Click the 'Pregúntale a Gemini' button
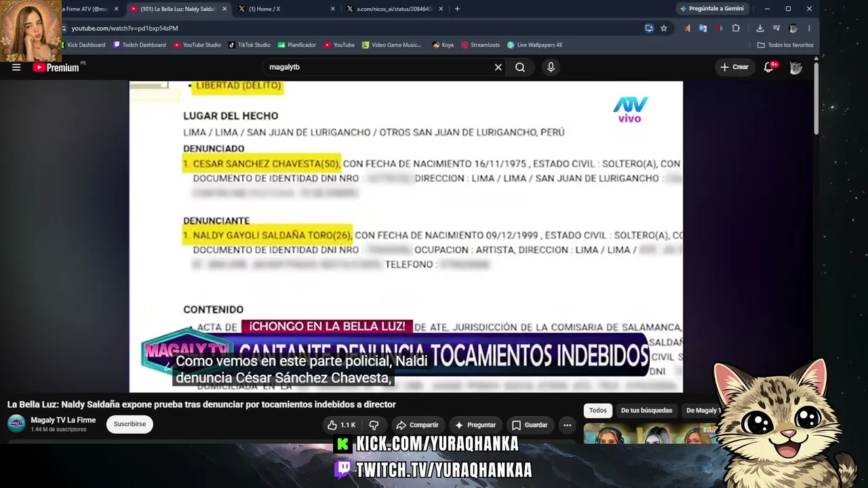Image resolution: width=868 pixels, height=488 pixels. [x=711, y=9]
